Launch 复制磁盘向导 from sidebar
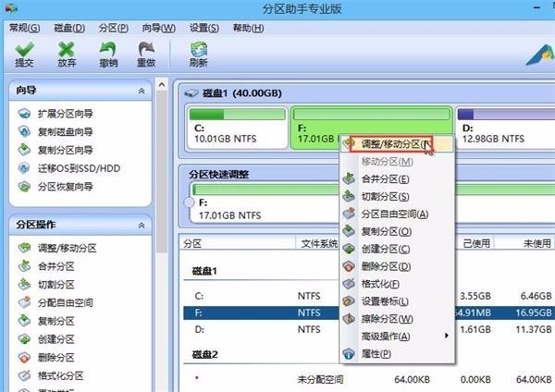 (66, 132)
